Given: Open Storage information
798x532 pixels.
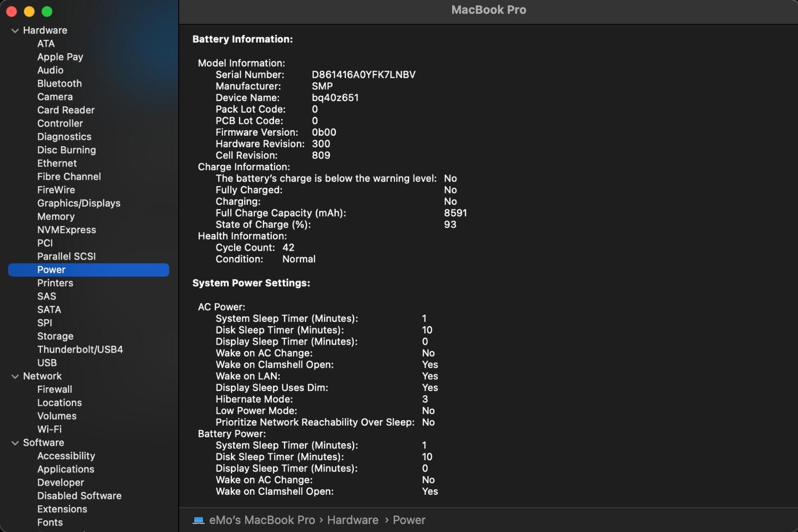Looking at the screenshot, I should coord(55,336).
